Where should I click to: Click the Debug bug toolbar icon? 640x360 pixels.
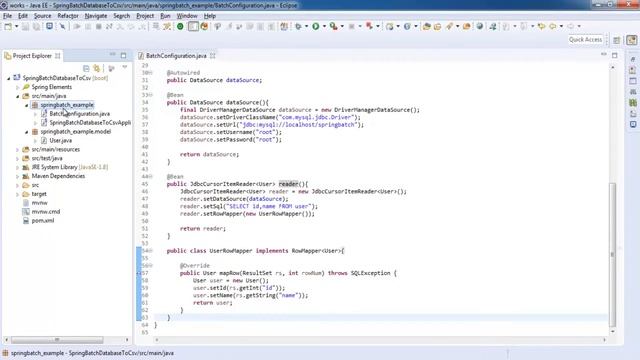point(298,27)
